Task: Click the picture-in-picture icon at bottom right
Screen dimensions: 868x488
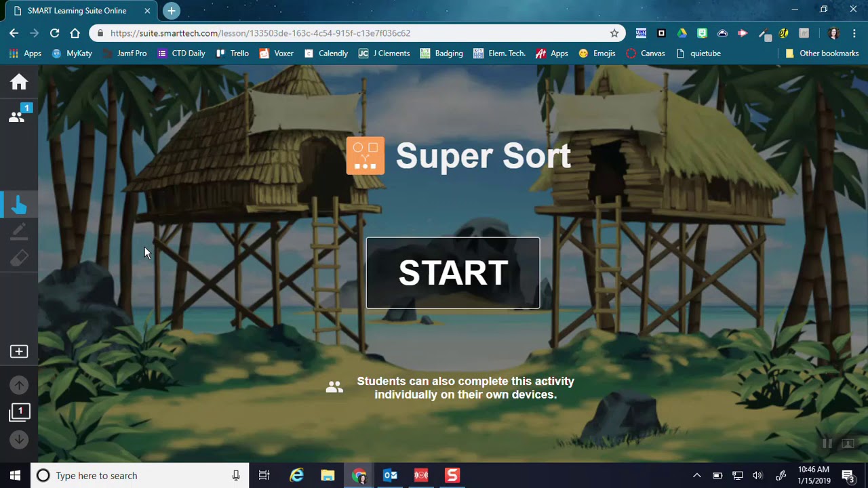Action: coord(848,444)
